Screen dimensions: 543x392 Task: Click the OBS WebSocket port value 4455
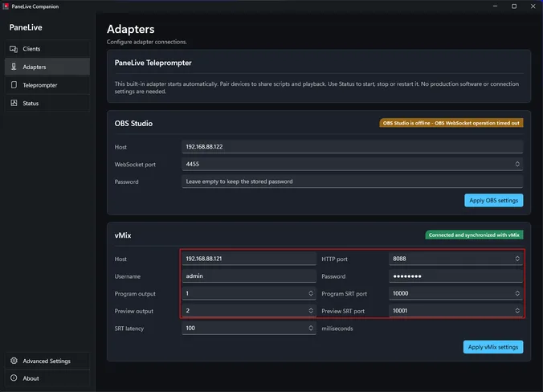[x=193, y=164]
